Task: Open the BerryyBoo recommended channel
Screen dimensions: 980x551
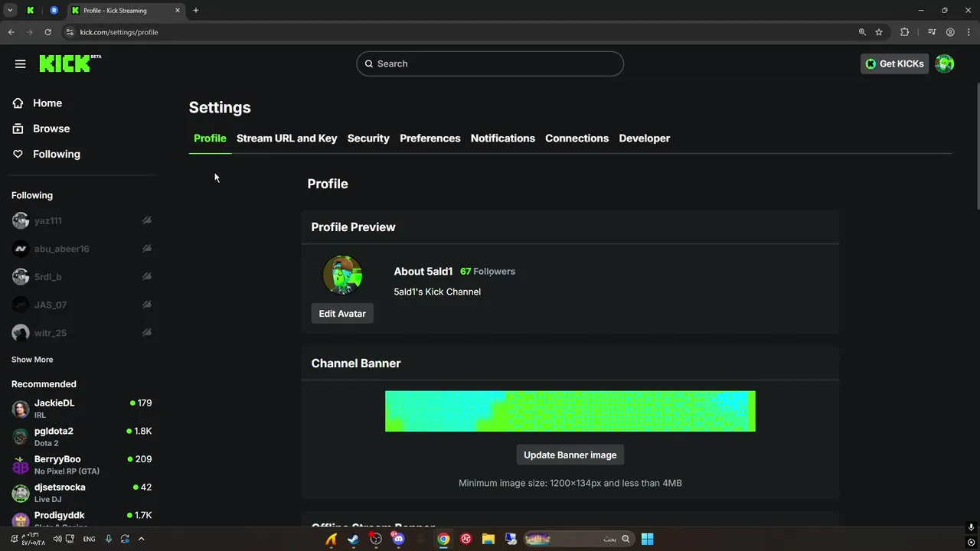Action: [81, 465]
